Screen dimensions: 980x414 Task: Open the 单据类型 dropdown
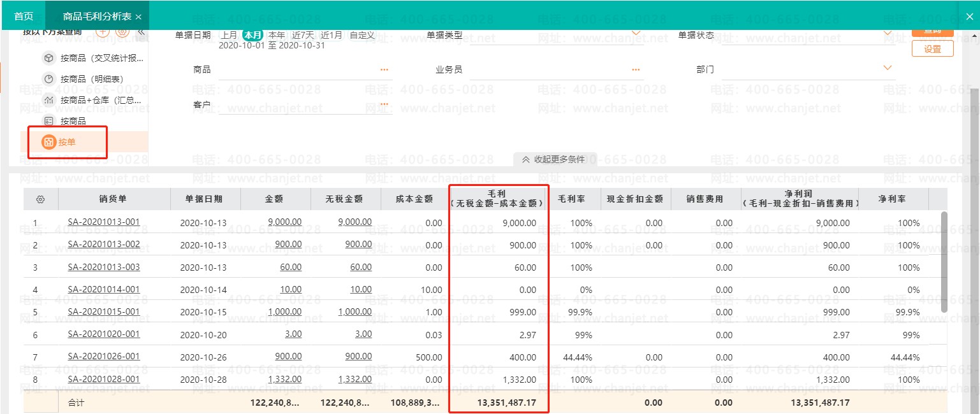557,37
